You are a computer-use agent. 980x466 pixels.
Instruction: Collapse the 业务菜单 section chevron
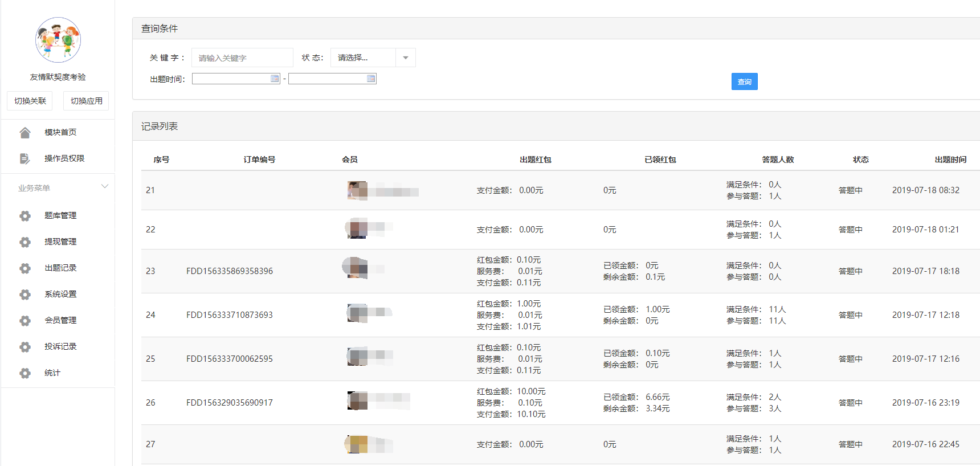[x=104, y=187]
